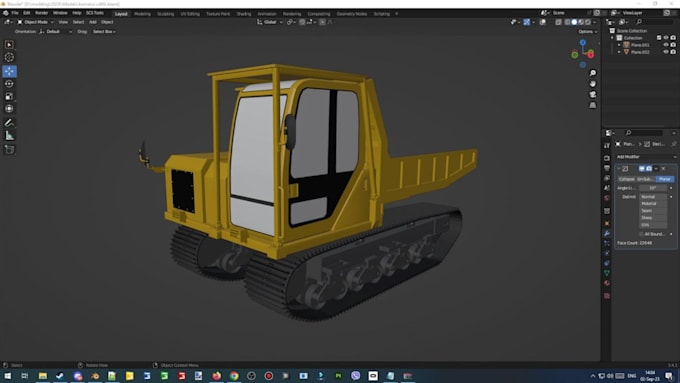Click the viewport pan hand icon
680x383 pixels.
[x=592, y=84]
